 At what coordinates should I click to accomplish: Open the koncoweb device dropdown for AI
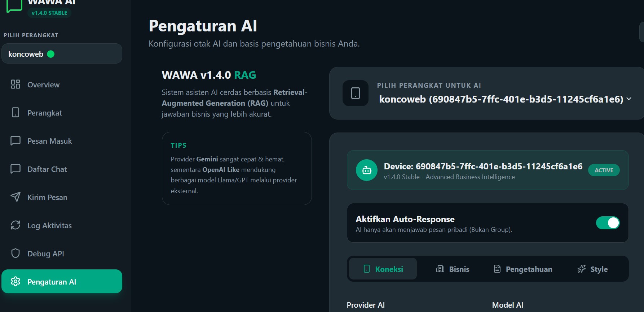[505, 99]
